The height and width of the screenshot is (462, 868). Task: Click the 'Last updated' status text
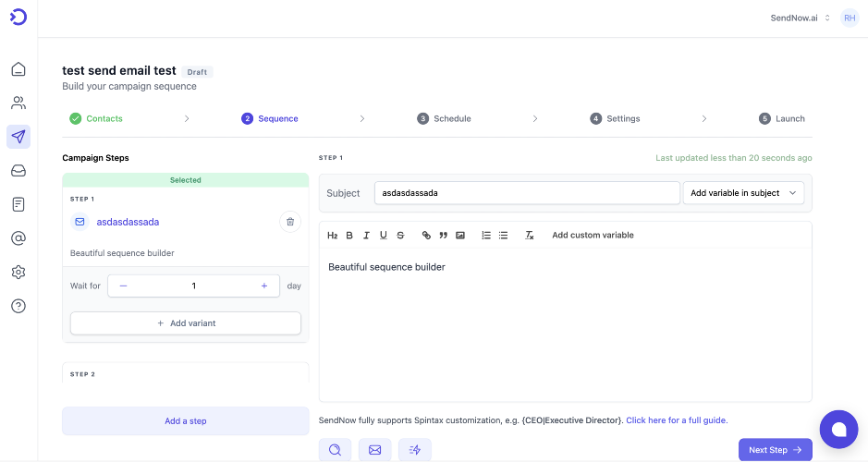tap(733, 158)
